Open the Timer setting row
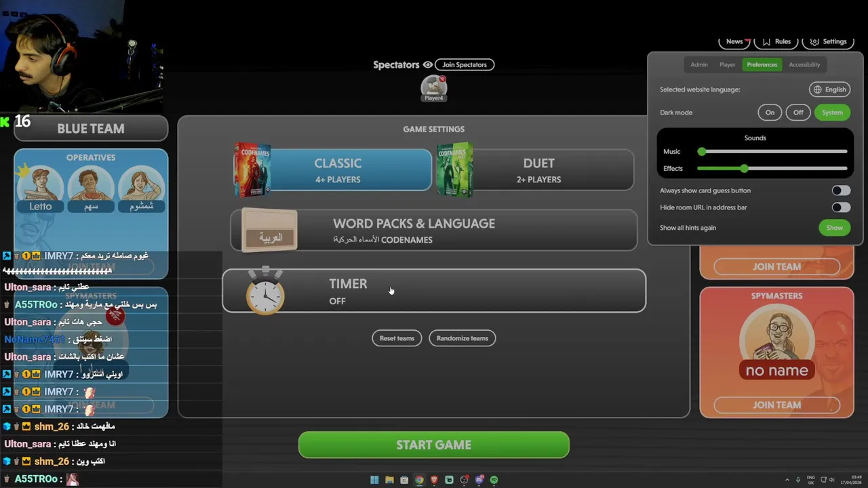Image resolution: width=868 pixels, height=488 pixels. [434, 291]
